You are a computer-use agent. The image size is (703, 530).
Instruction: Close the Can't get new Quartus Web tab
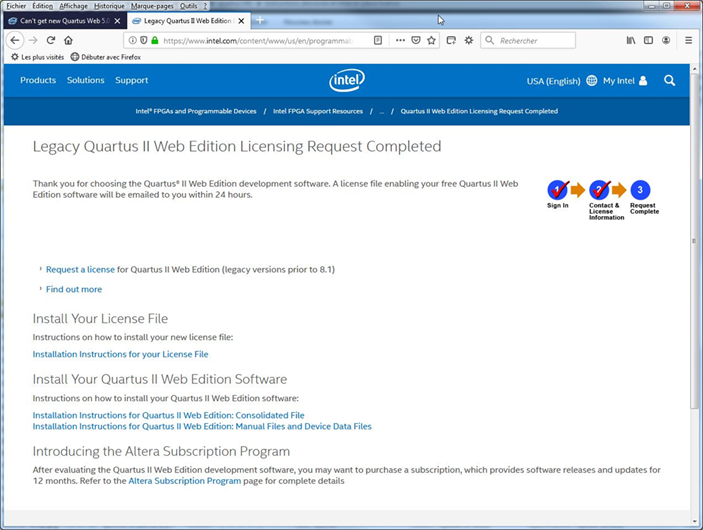point(117,21)
